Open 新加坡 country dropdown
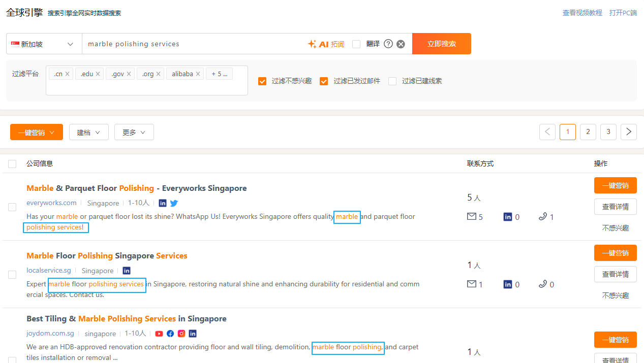Image resolution: width=644 pixels, height=363 pixels. point(44,44)
